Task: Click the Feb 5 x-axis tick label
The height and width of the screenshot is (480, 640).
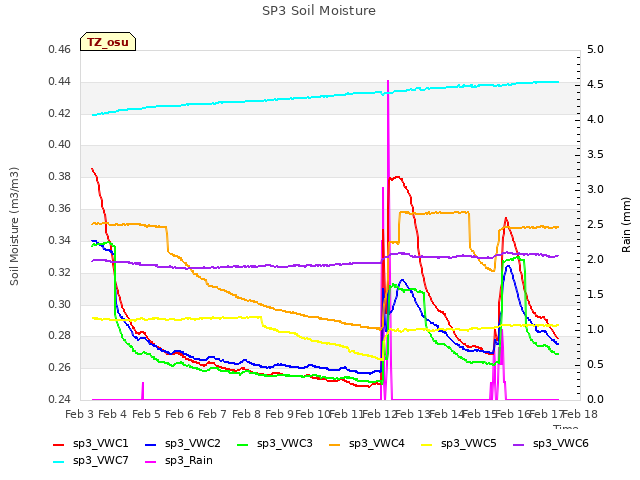Action: (x=146, y=415)
